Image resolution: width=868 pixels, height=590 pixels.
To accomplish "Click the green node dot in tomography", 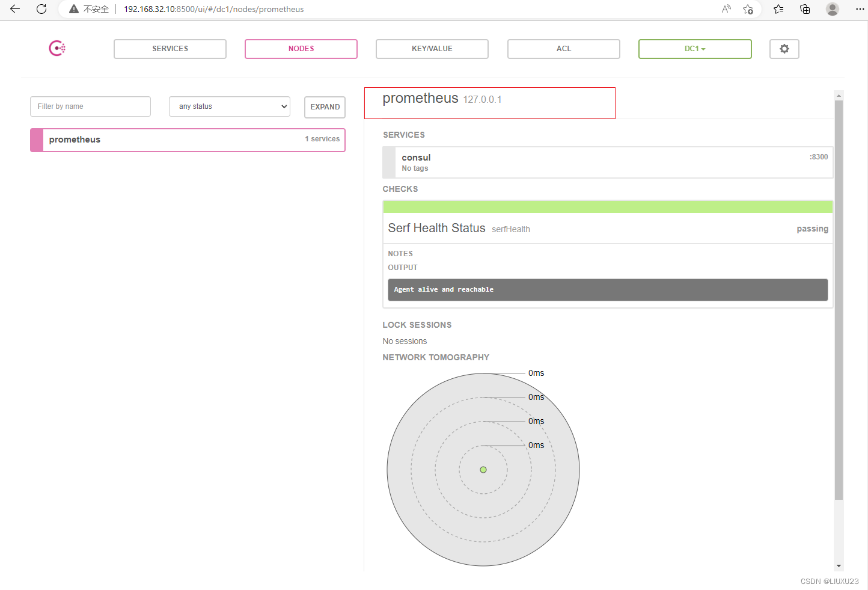I will (x=483, y=470).
